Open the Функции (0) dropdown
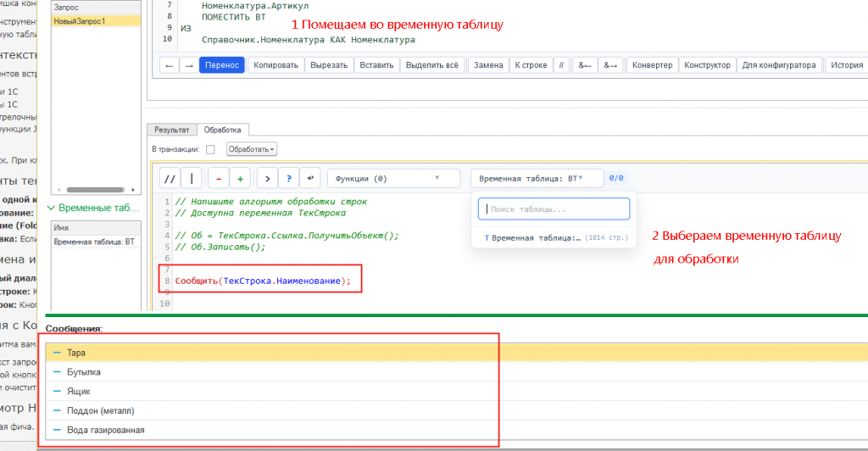The height and width of the screenshot is (451, 868). (393, 179)
